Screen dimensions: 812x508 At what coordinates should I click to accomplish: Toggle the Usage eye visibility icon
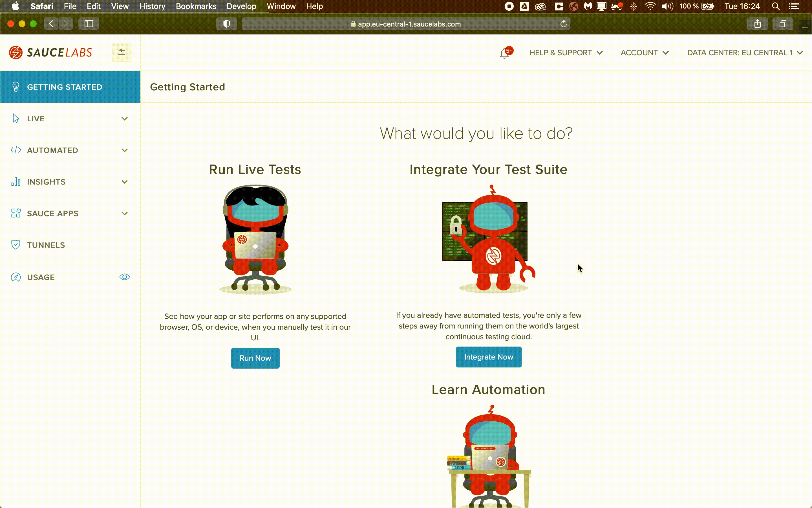(x=125, y=277)
